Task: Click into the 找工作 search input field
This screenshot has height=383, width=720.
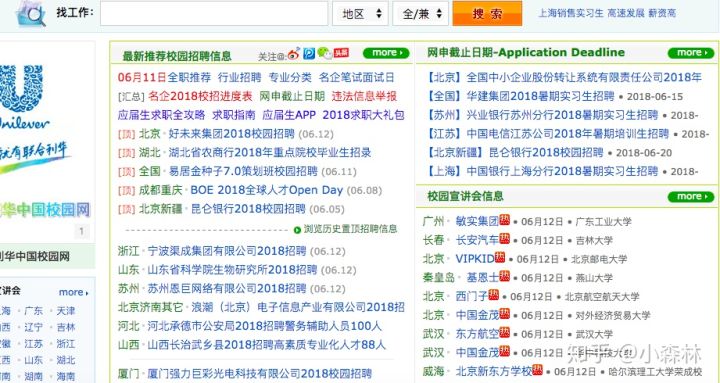Action: [214, 13]
